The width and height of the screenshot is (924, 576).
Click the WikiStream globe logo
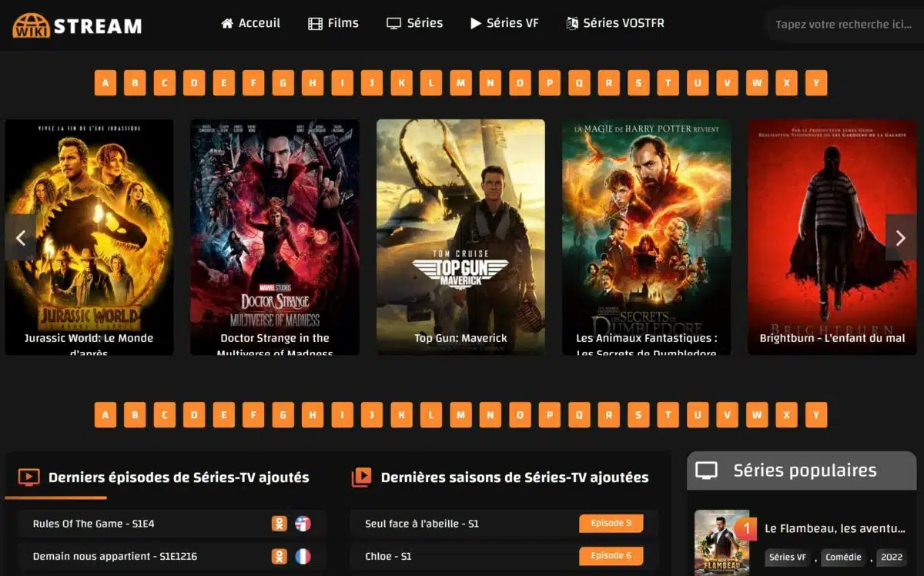coord(32,25)
